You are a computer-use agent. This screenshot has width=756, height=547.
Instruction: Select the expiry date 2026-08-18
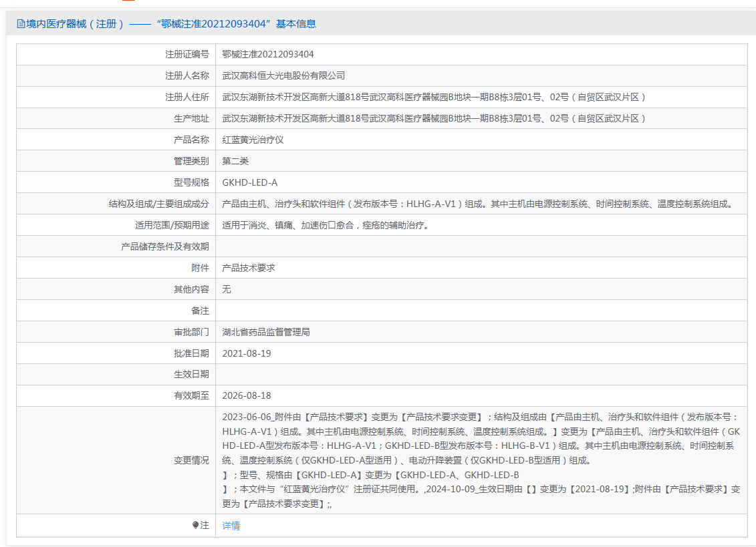pyautogui.click(x=247, y=395)
